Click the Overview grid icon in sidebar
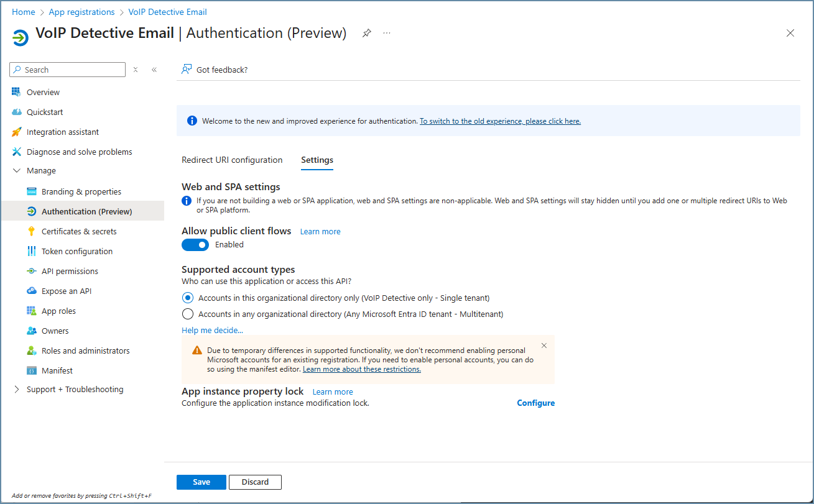This screenshot has height=504, width=814. pos(16,92)
